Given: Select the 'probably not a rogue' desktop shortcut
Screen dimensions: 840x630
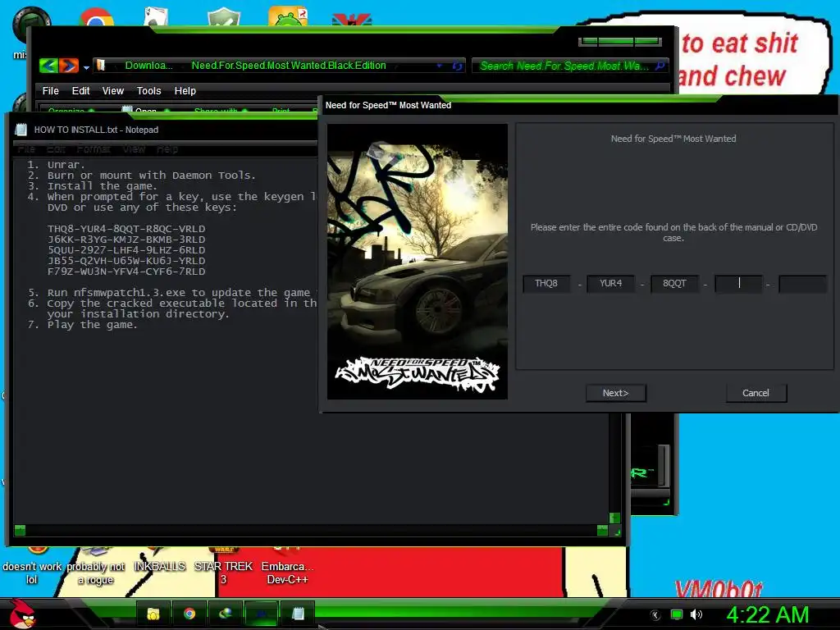Looking at the screenshot, I should pos(95,567).
